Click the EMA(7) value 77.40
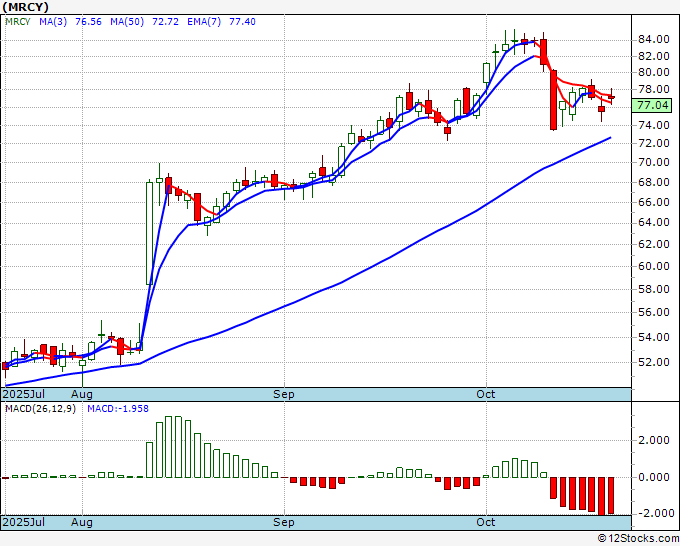680x546 pixels. point(242,22)
